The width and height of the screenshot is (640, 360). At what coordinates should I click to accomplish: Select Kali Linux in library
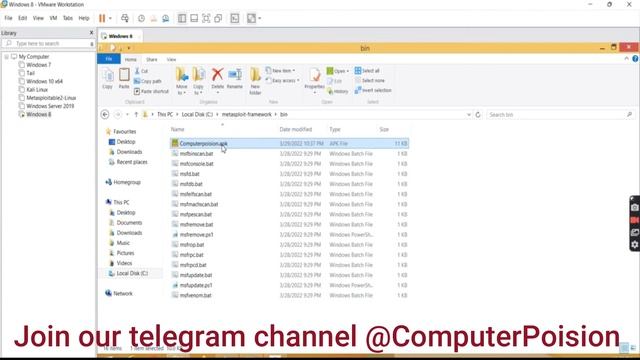[x=37, y=89]
